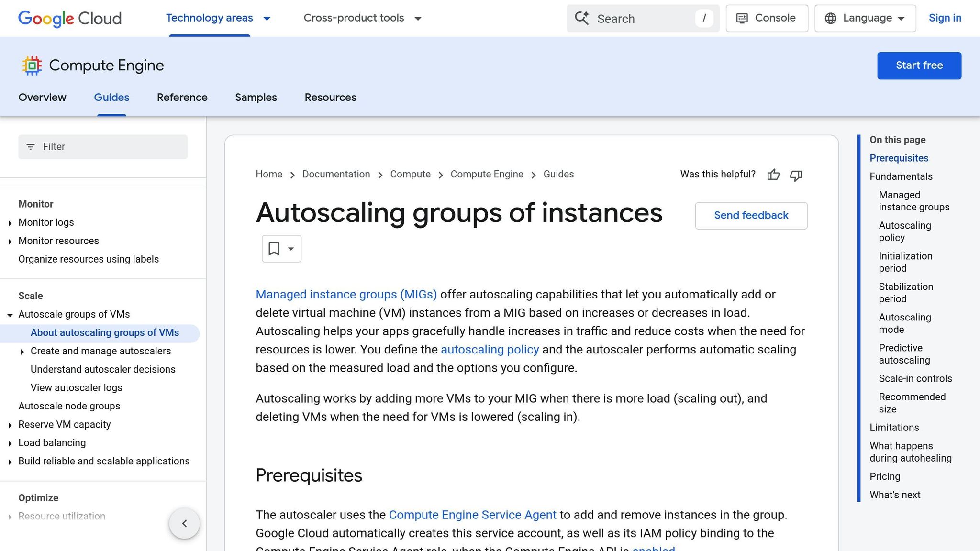Image resolution: width=980 pixels, height=551 pixels.
Task: Mark the page helpful with thumbs up
Action: pyautogui.click(x=774, y=175)
